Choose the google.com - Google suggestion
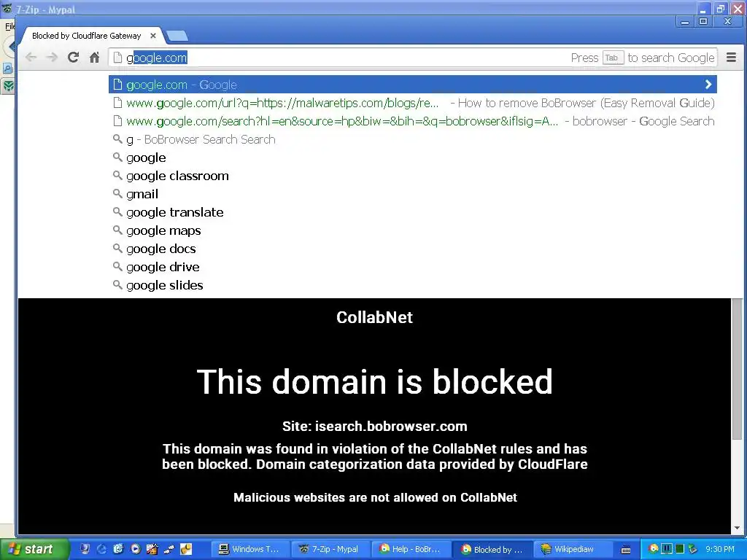The image size is (747, 560). [x=413, y=85]
